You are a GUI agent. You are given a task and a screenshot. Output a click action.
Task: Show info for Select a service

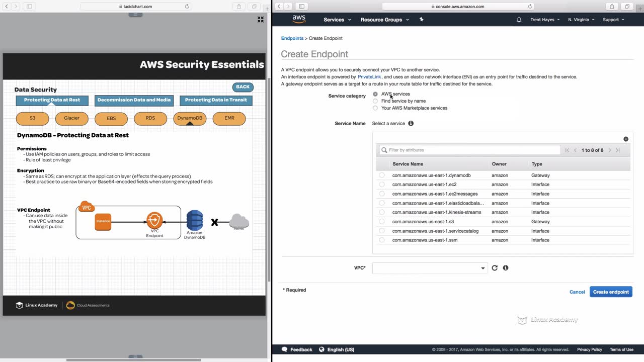411,123
